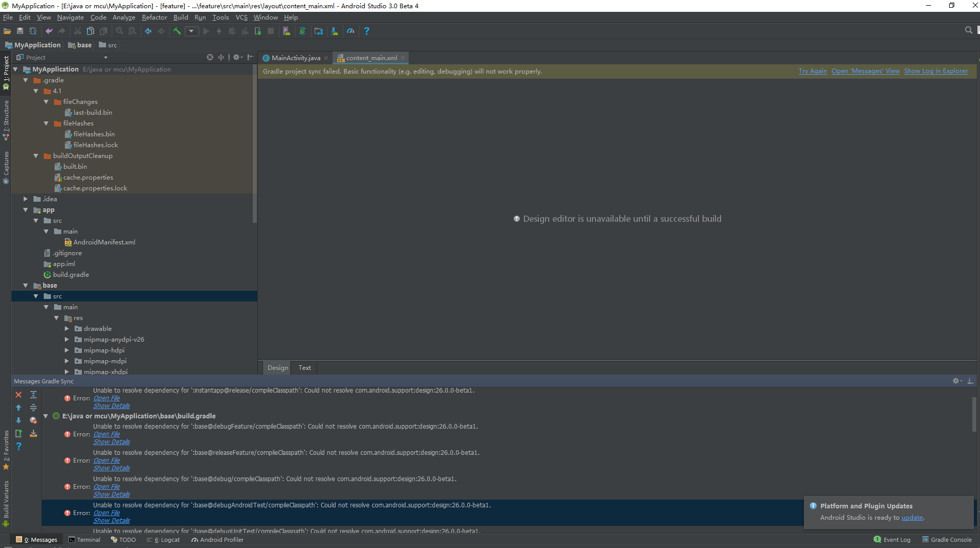The height and width of the screenshot is (548, 980).
Task: Go to next message with the down arrow
Action: [x=19, y=420]
